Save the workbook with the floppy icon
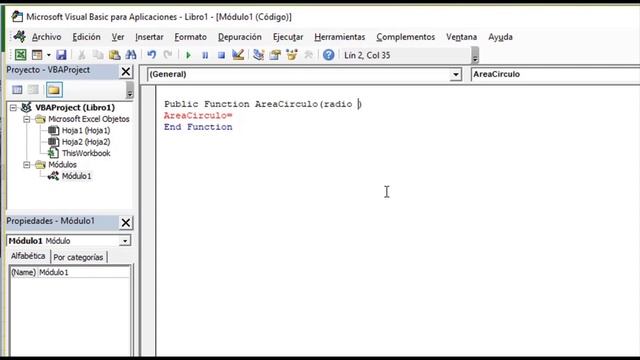This screenshot has height=360, width=640. click(x=61, y=55)
